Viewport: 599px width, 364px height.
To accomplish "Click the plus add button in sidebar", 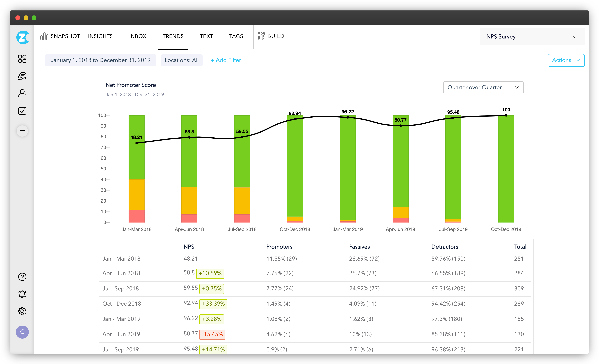I will pos(22,131).
